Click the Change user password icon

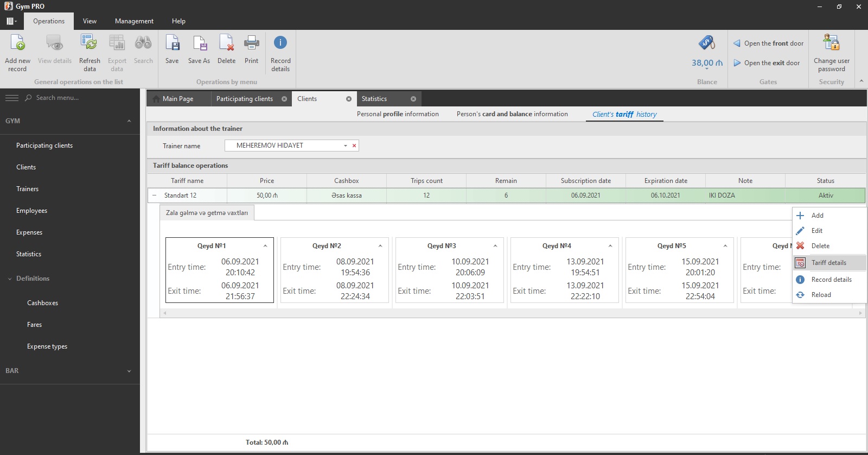[831, 43]
